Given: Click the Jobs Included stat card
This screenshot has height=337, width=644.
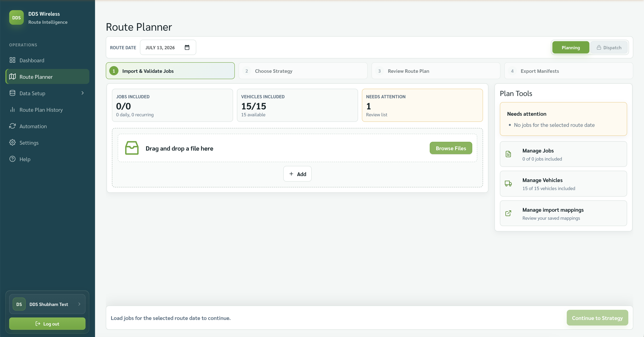Looking at the screenshot, I should tap(172, 105).
